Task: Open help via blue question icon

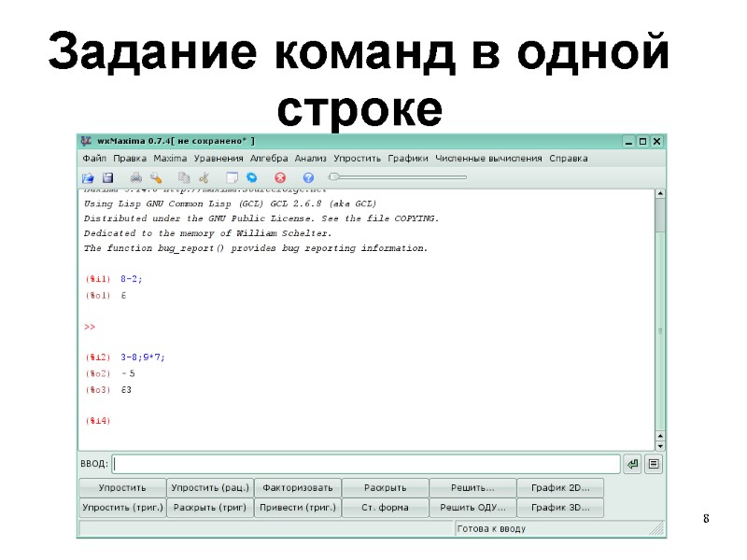Action: coord(308,177)
